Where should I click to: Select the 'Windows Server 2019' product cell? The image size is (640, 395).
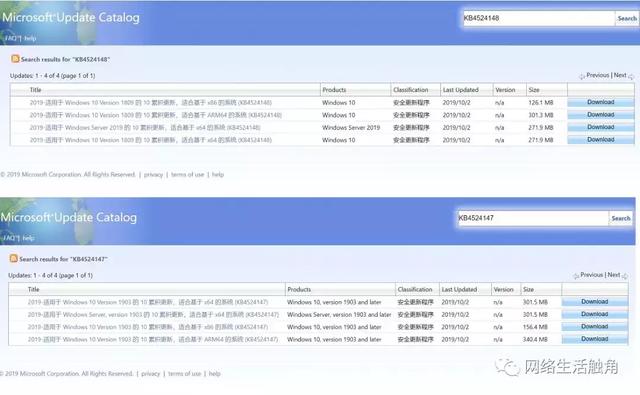[351, 128]
